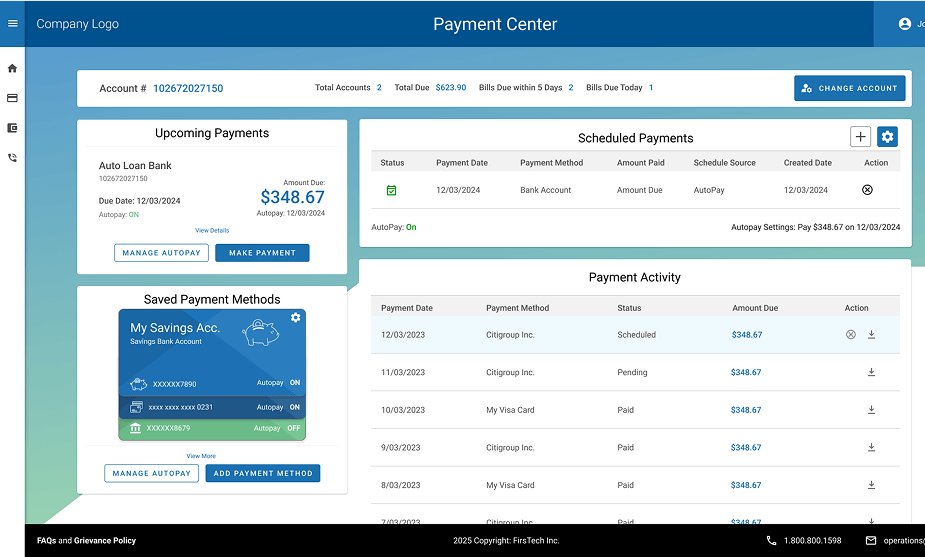Cancel the 12/03/2024 scheduled payment
Screen dimensions: 925x557
click(x=867, y=190)
